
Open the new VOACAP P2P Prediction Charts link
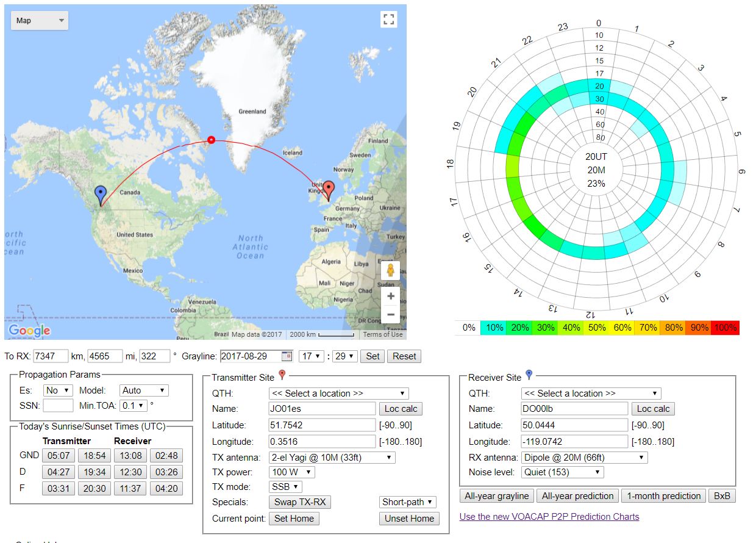pyautogui.click(x=549, y=517)
